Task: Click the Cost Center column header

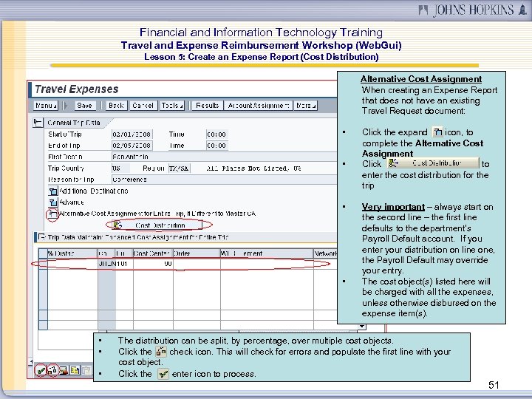Action: (x=153, y=253)
